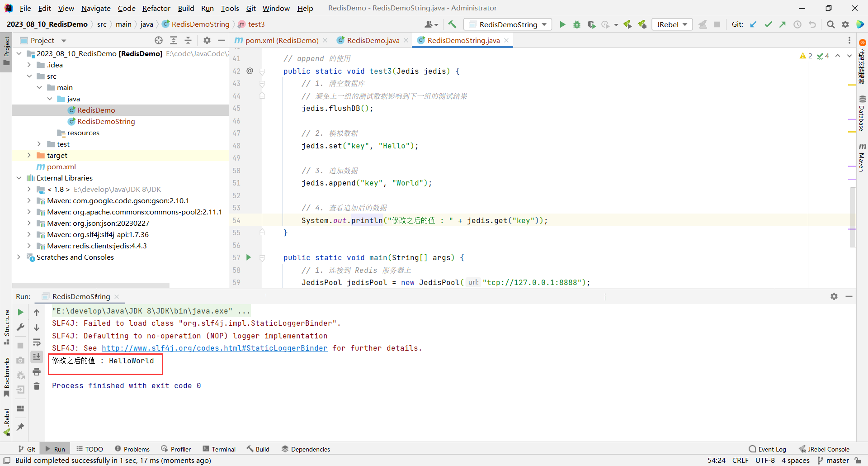Image resolution: width=868 pixels, height=466 pixels.
Task: Go up the stack trace arrow
Action: point(37,312)
